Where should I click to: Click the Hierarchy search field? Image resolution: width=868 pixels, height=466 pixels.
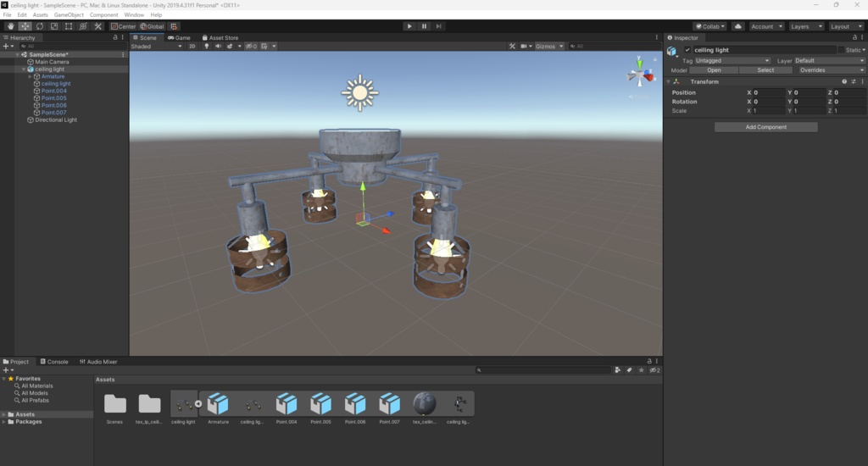(72, 46)
